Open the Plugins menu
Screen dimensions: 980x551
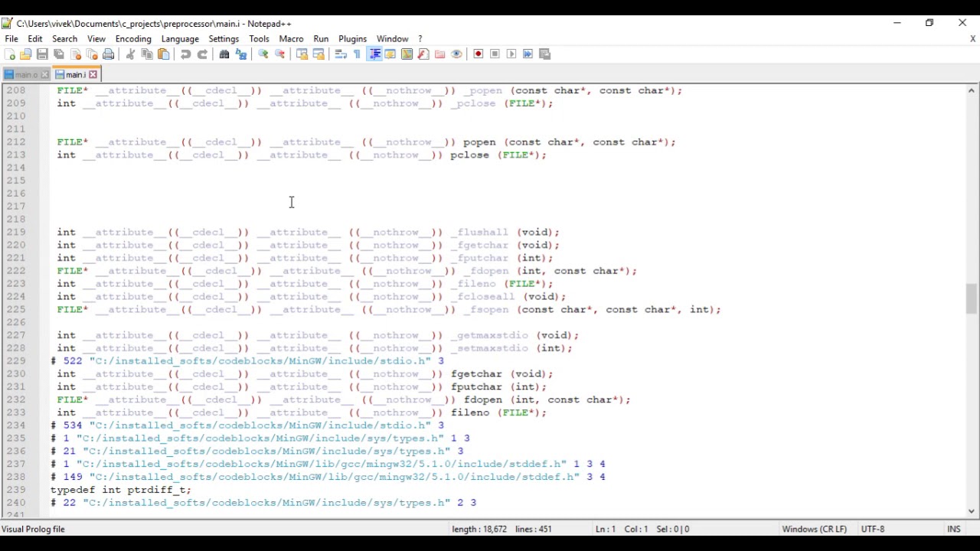pos(352,39)
